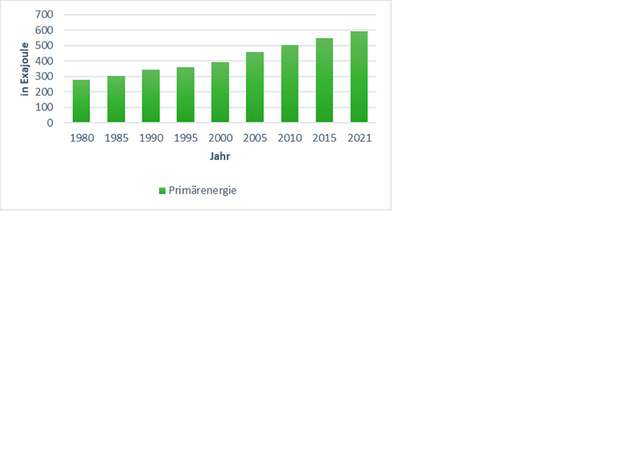The image size is (630, 473).
Task: Select the 1980 category axis label
Action: [81, 138]
